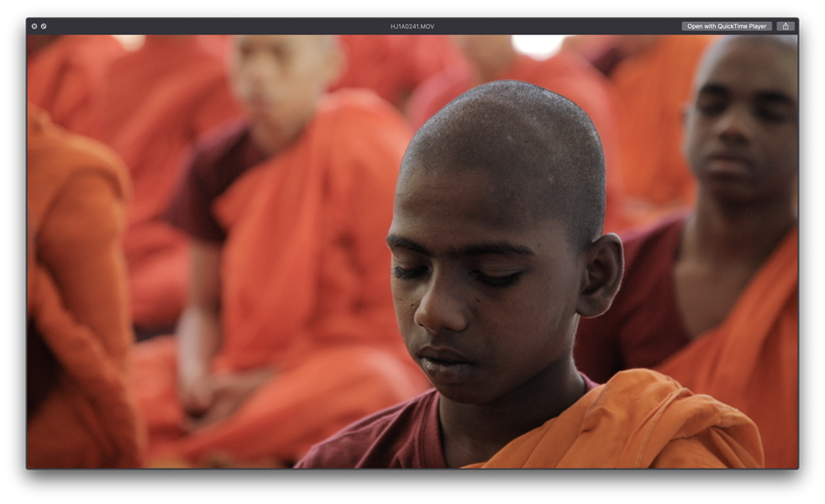825x504 pixels.
Task: Click the full screen expand icon
Action: [44, 26]
